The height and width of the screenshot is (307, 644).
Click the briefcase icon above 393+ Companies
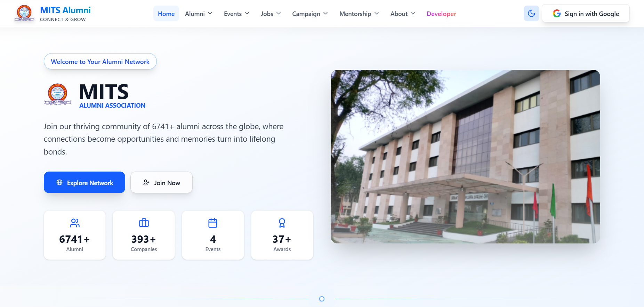coord(144,223)
